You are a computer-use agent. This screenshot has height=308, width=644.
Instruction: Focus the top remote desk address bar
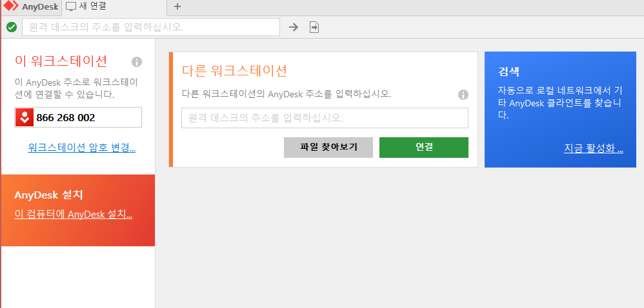click(x=151, y=27)
